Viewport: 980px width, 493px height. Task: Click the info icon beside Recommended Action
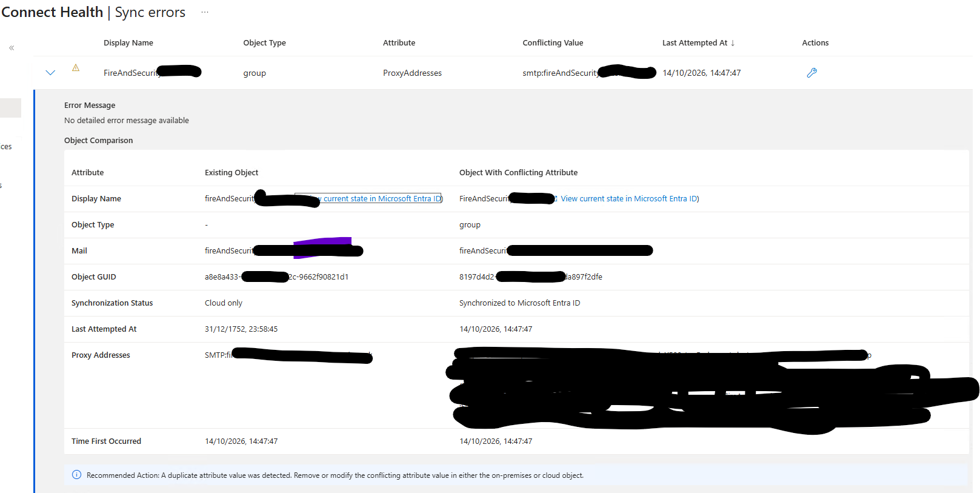click(x=76, y=475)
